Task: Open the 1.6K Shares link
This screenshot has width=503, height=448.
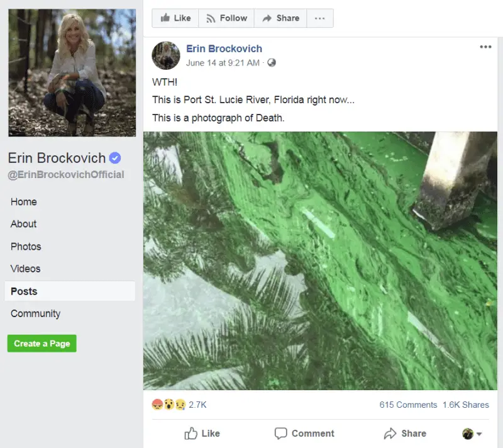Action: click(x=466, y=405)
